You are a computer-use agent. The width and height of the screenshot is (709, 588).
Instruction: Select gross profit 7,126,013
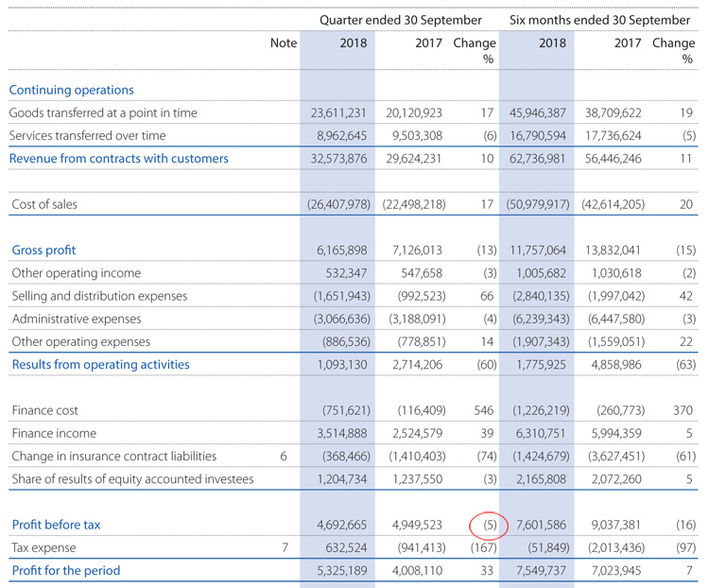pyautogui.click(x=417, y=251)
